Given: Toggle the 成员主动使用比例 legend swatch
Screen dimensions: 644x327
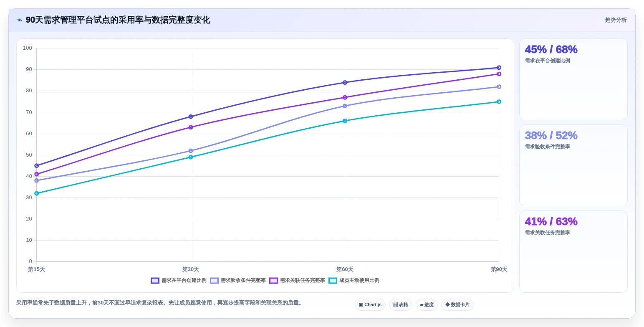Looking at the screenshot, I should tap(333, 281).
